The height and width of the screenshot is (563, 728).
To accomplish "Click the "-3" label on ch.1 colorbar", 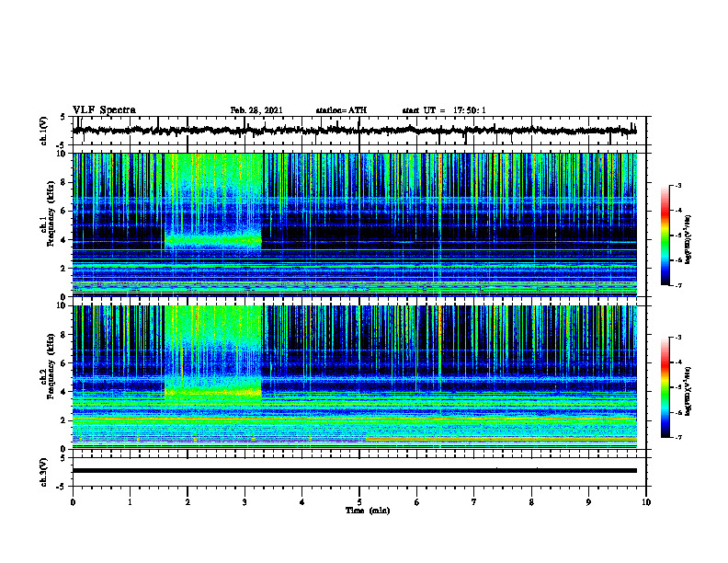I will point(677,185).
